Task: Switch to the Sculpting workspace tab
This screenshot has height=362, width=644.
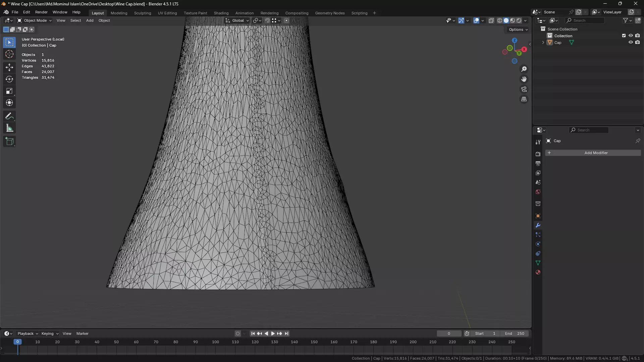Action: [x=143, y=13]
